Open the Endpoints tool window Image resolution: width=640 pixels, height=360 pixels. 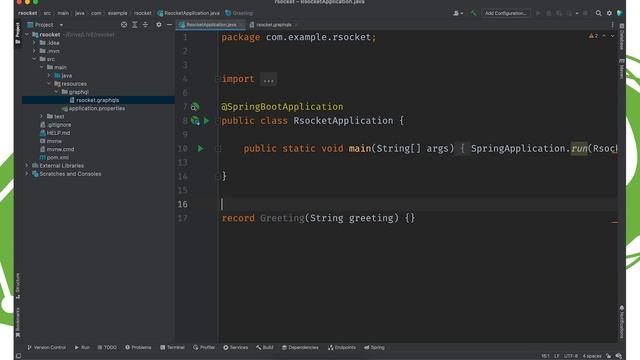click(342, 347)
